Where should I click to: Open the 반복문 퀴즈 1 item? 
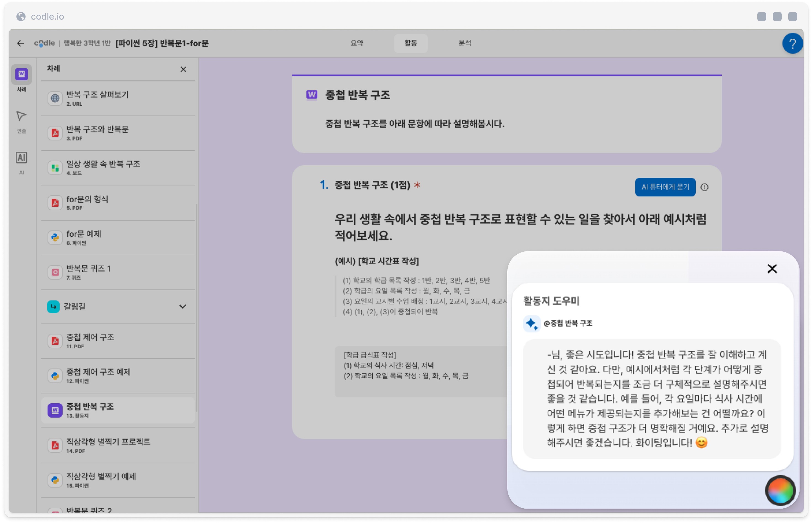tap(118, 272)
